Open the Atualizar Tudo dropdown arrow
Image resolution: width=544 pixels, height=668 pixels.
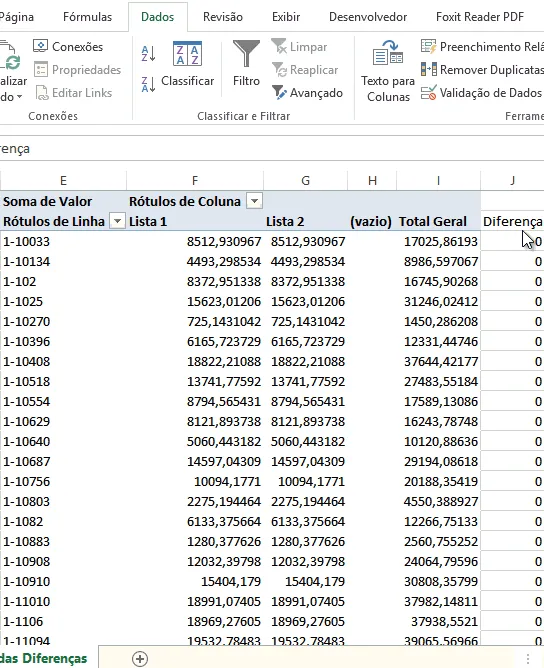click(x=19, y=97)
